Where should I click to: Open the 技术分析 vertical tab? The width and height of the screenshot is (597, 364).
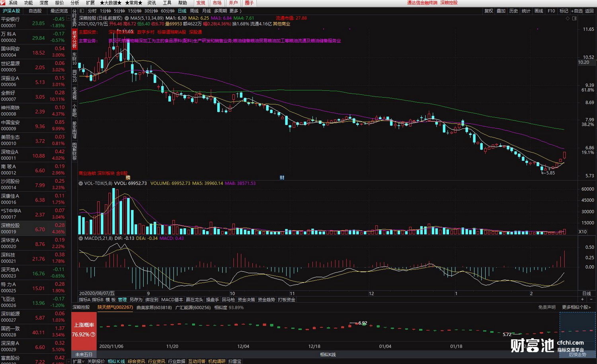[x=74, y=40]
